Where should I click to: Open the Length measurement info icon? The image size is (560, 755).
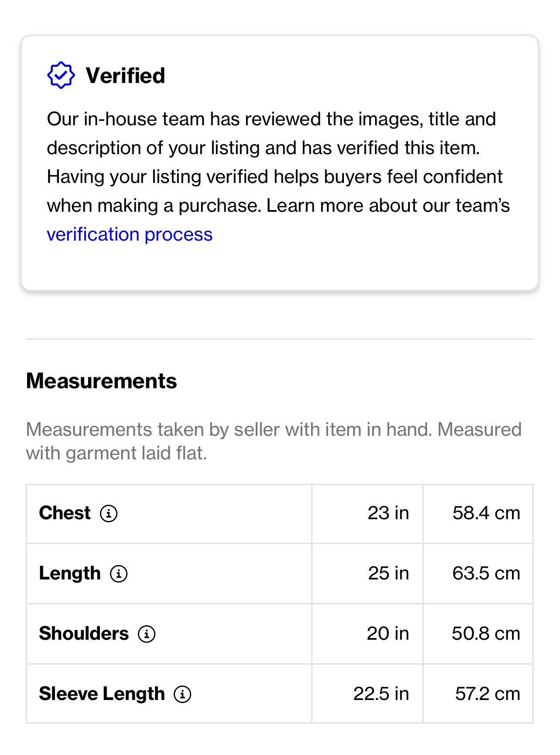pos(119,573)
